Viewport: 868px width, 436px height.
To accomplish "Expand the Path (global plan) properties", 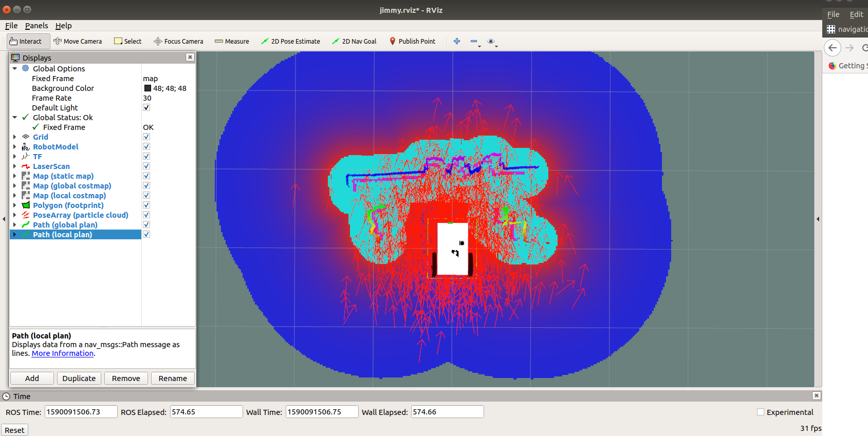I will pyautogui.click(x=15, y=225).
